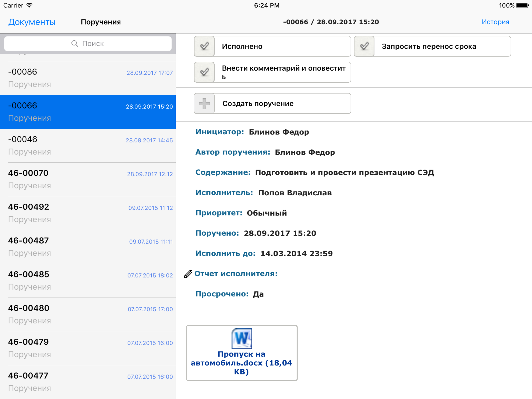Tap Исполнить до value 14.03.2014 23:59

tap(297, 253)
